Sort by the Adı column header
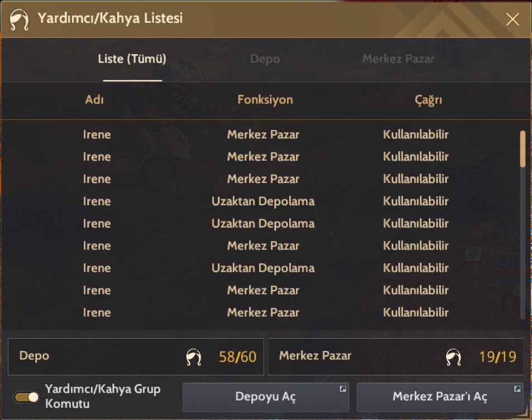The width and height of the screenshot is (532, 420). click(x=94, y=100)
